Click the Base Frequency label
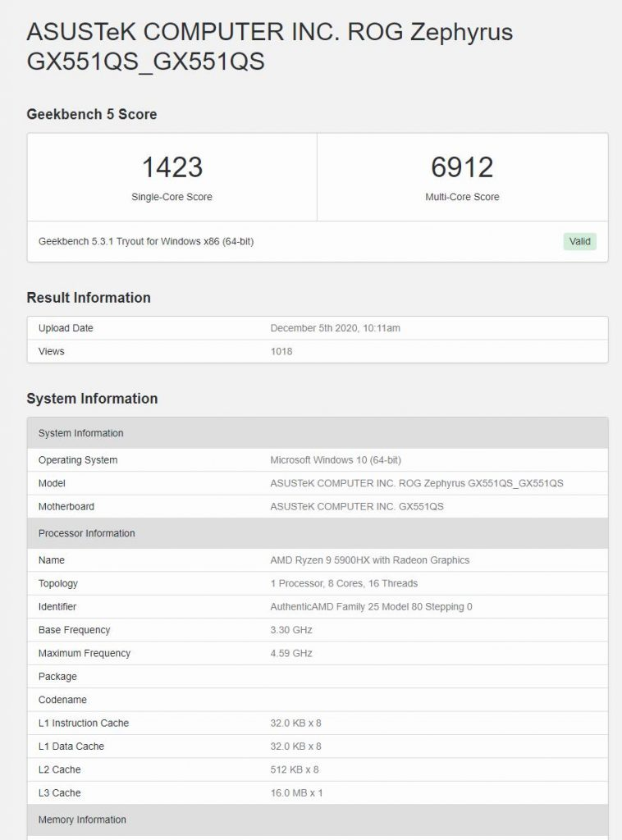 tap(74, 630)
